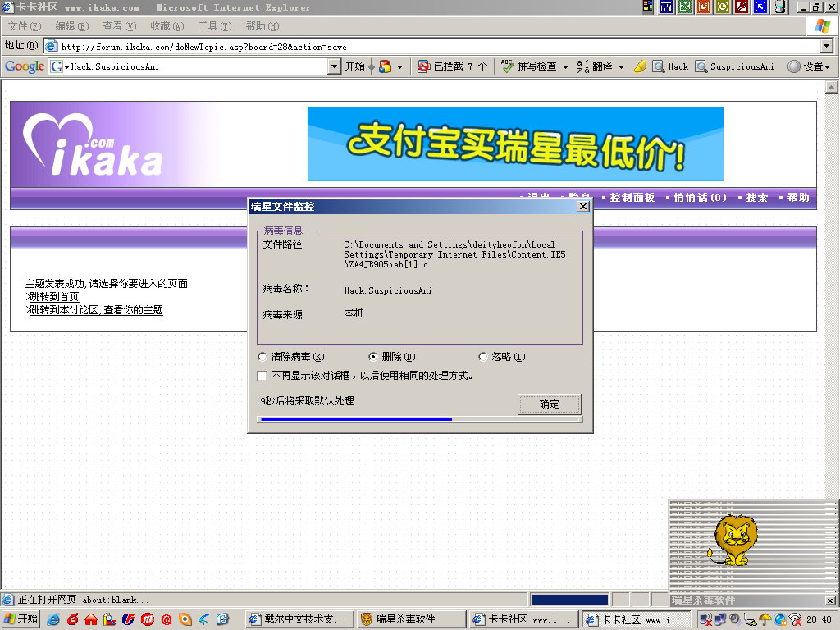Click the 帮助 nav link on ikaka
Image resolution: width=840 pixels, height=630 pixels.
(x=798, y=198)
